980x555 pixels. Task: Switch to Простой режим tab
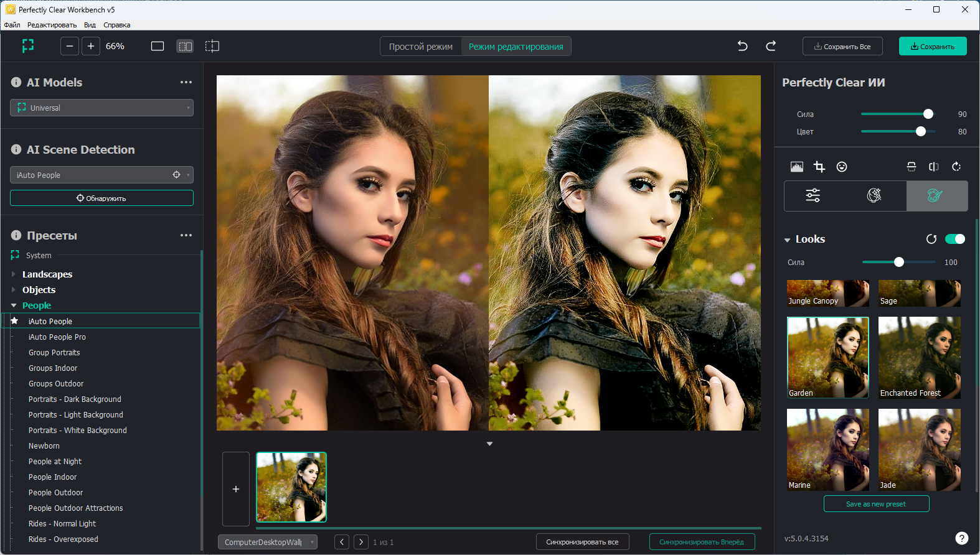(x=421, y=47)
